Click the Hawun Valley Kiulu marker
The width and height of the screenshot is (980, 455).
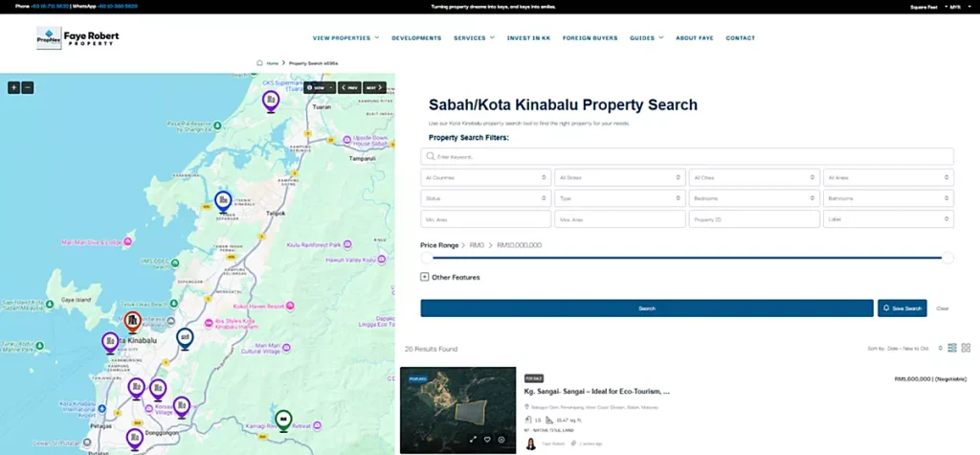point(383,259)
